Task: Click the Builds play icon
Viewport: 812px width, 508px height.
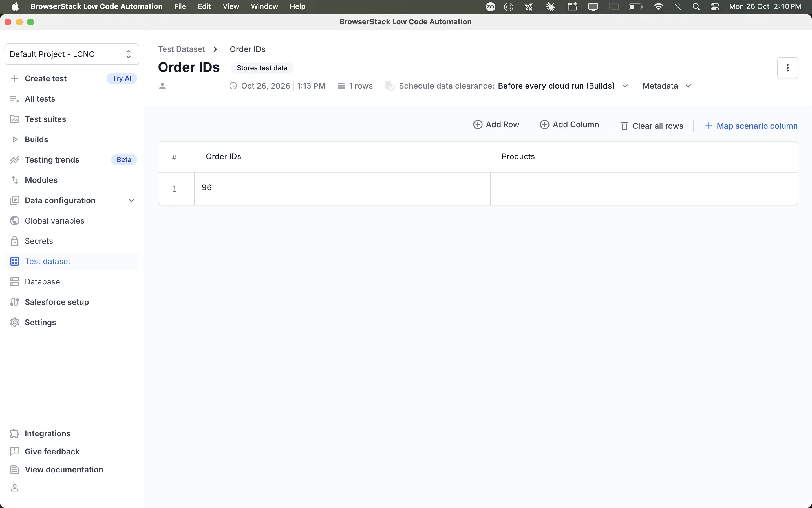Action: click(x=14, y=139)
